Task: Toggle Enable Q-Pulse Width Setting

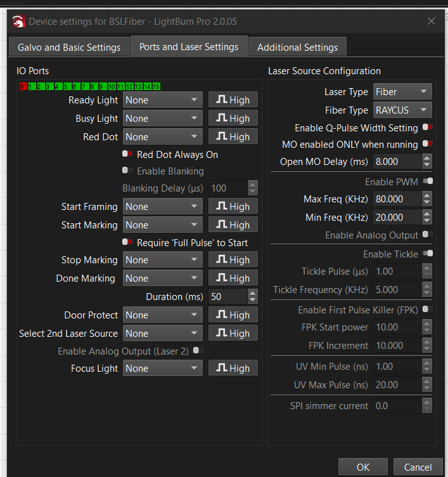Action: click(427, 127)
